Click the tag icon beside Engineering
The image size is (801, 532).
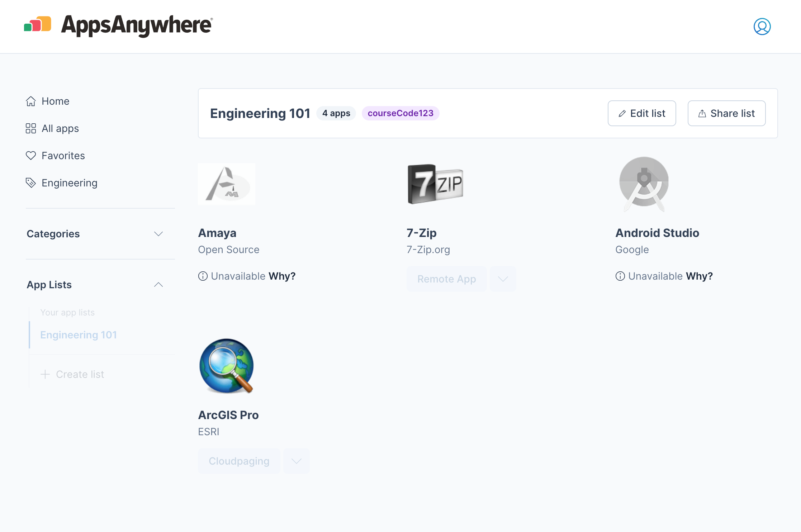point(31,183)
